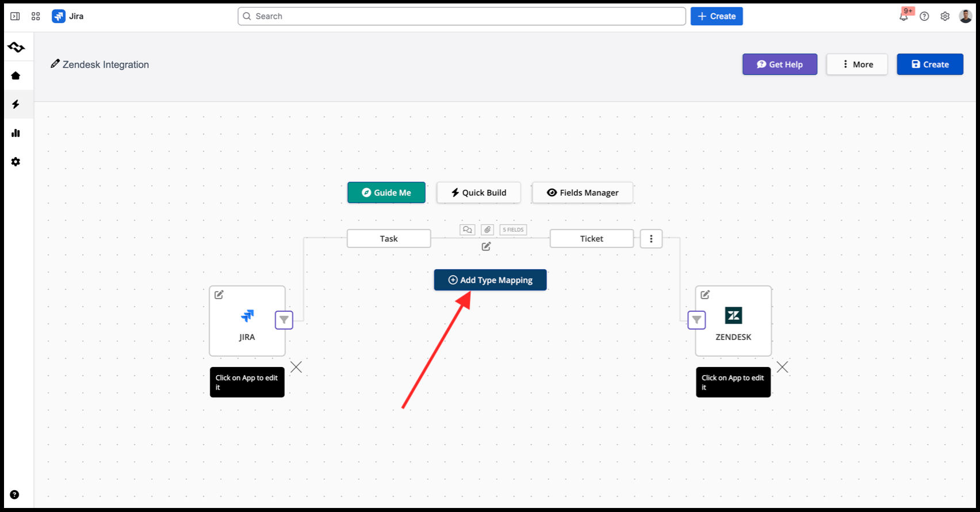
Task: Select the Ticket type box
Action: (592, 239)
